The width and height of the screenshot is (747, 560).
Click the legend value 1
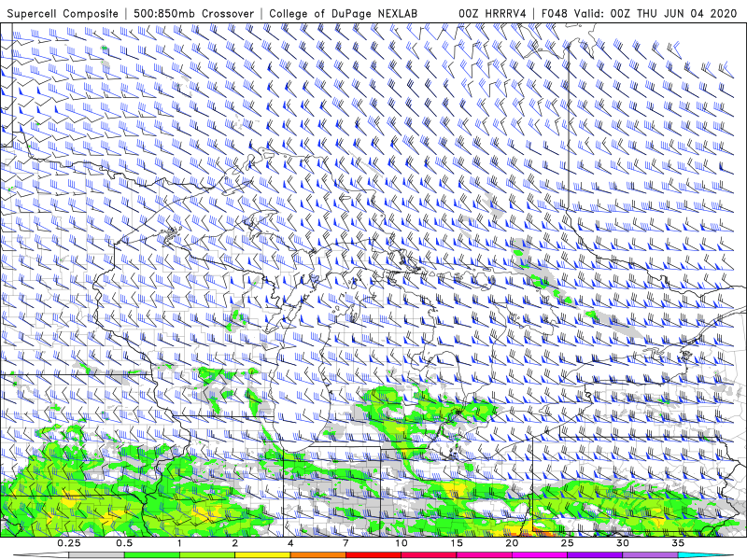tap(179, 543)
